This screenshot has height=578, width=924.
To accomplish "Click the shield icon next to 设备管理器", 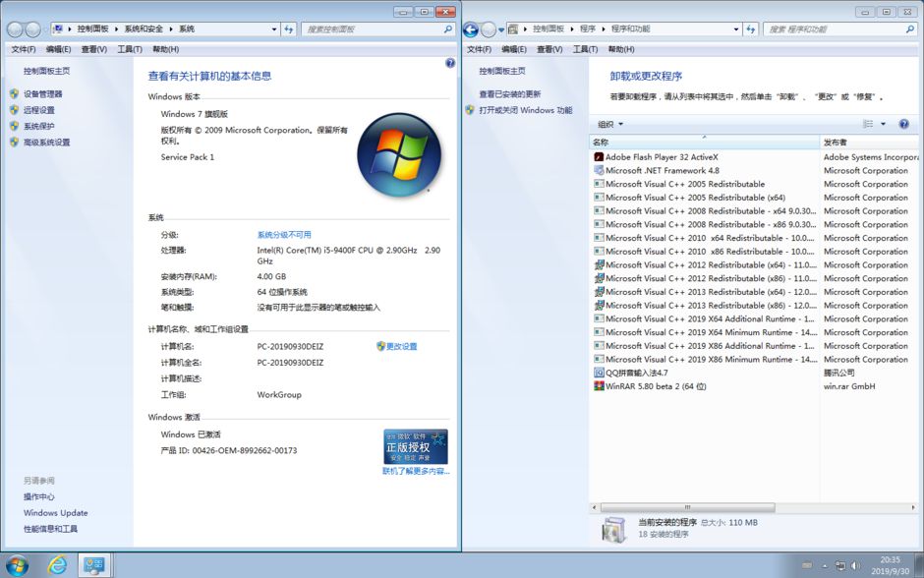I will (14, 93).
